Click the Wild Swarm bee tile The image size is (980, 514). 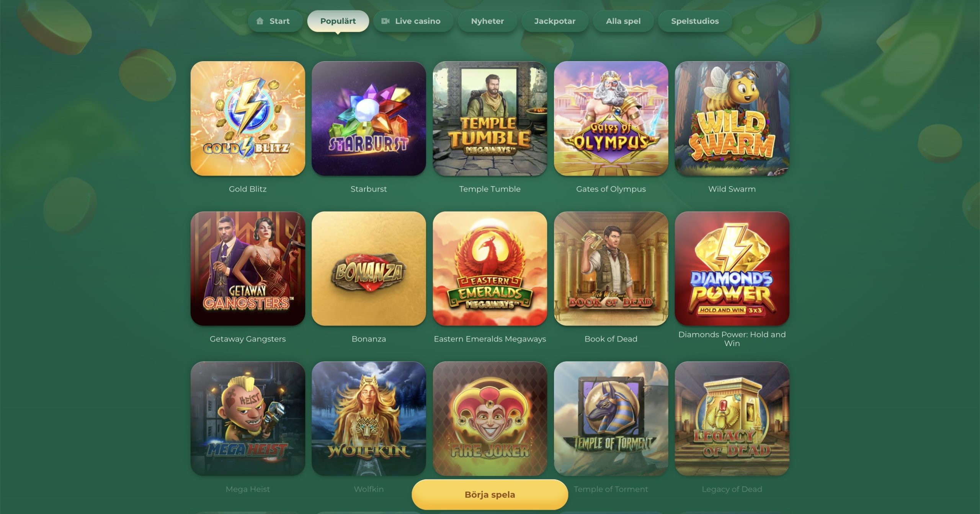tap(732, 119)
